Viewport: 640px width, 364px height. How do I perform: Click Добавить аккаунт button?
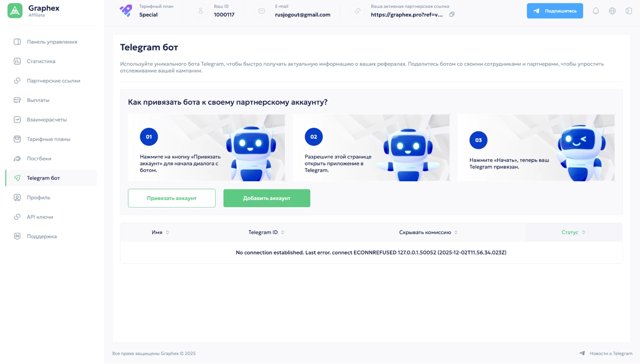point(267,198)
